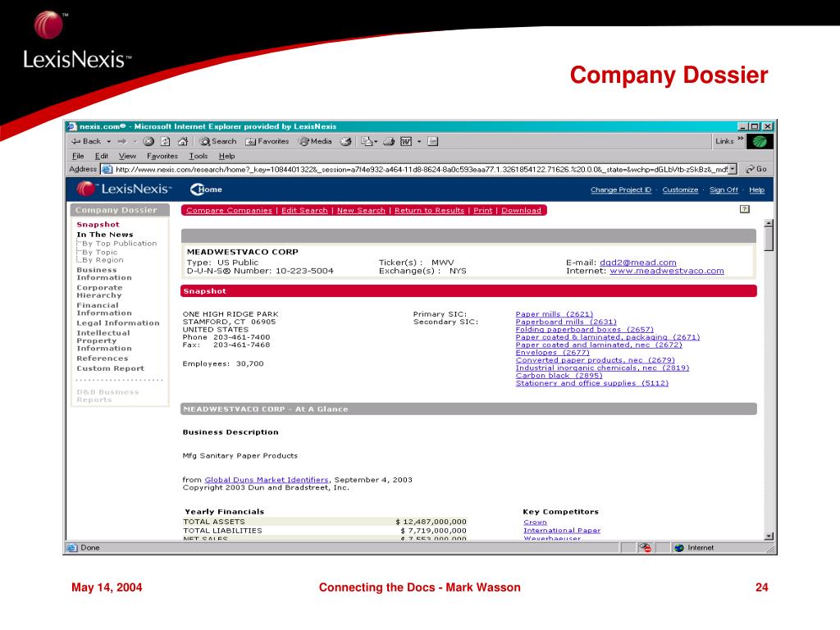Open Corporate Hierarchy in the sidebar
The height and width of the screenshot is (630, 840).
99,291
